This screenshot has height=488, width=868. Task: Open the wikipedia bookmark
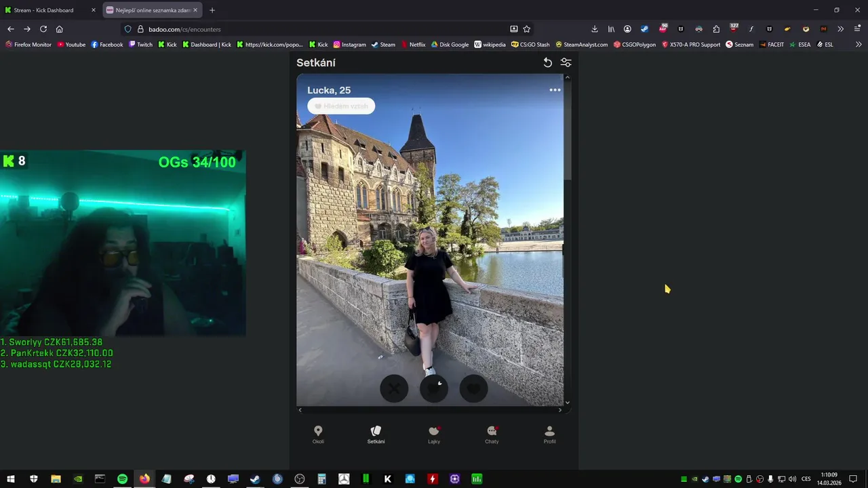(x=490, y=45)
